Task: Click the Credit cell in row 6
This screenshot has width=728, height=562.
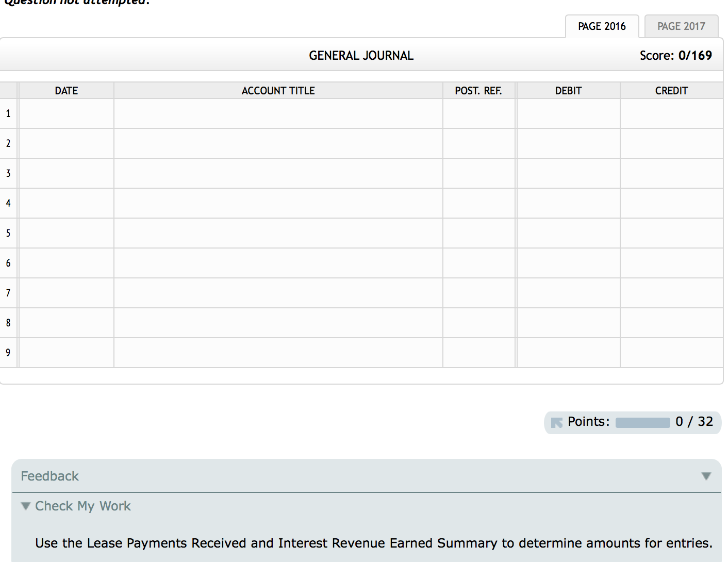Action: [672, 263]
